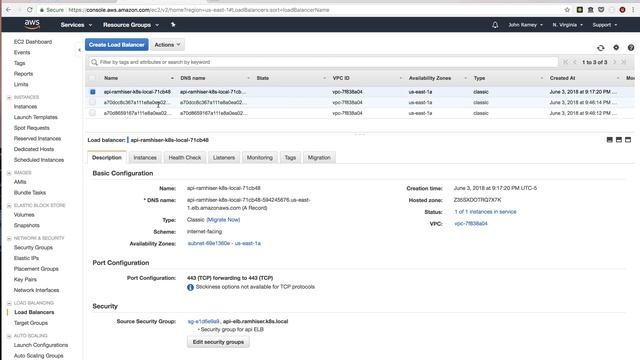
Task: Open Key Pairs in sidebar
Action: click(x=25, y=280)
